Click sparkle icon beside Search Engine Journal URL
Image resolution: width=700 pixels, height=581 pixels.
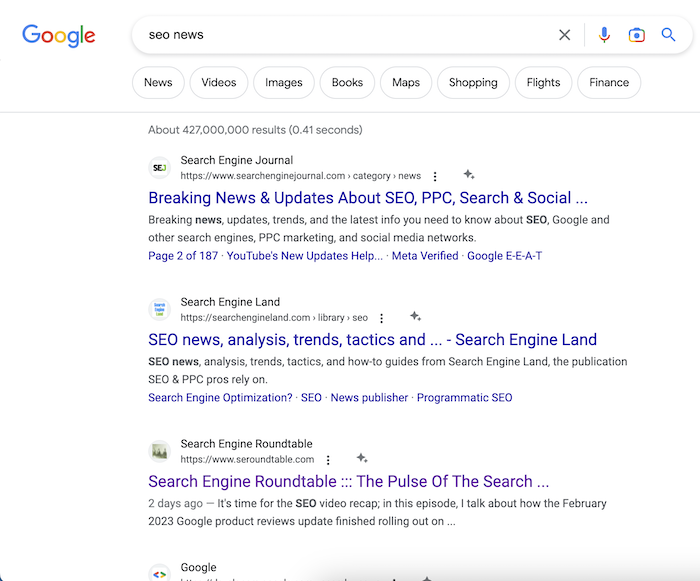tap(468, 174)
